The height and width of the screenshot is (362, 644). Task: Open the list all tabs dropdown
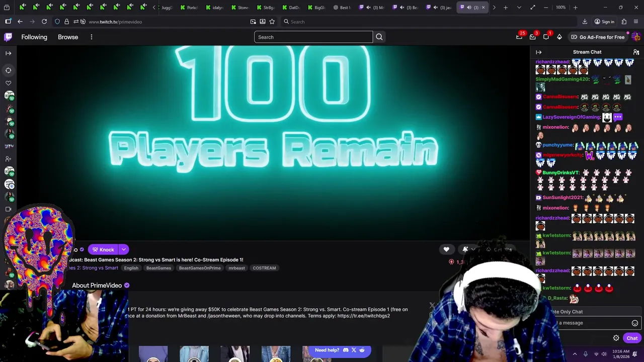[x=519, y=8]
